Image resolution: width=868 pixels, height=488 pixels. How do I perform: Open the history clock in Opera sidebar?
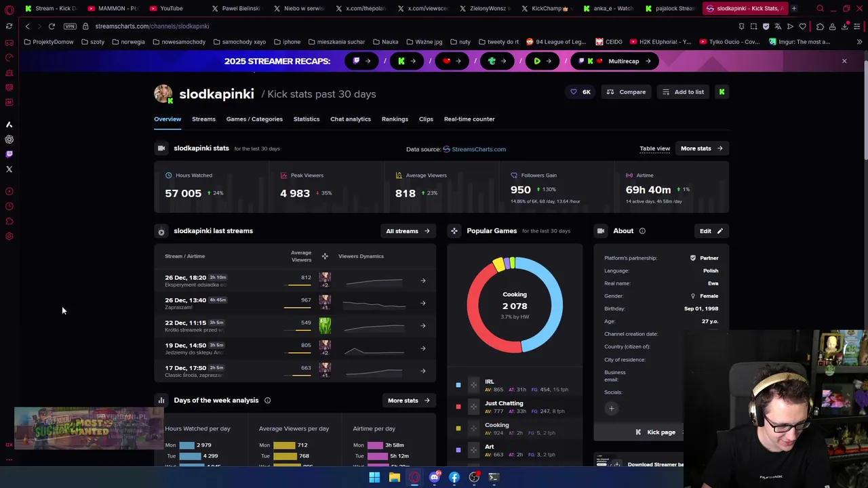(9, 206)
